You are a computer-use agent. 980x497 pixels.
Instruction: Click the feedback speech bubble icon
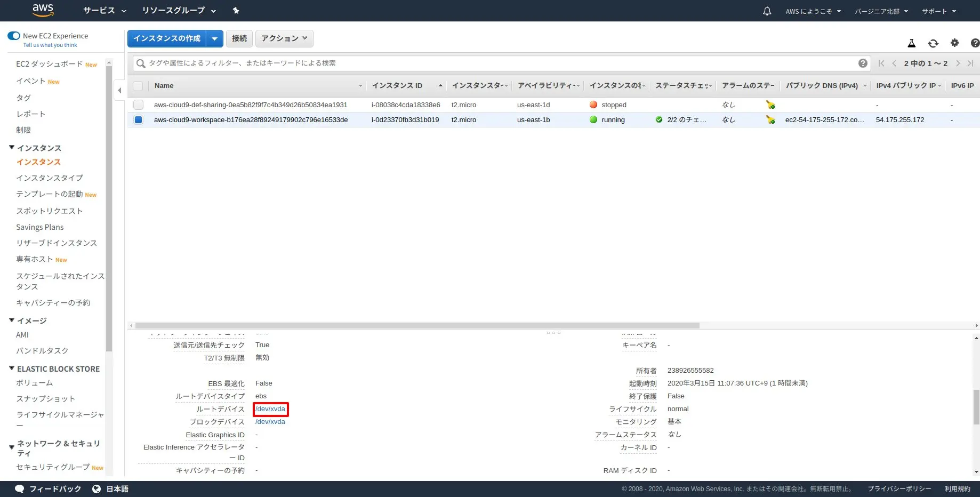[20, 489]
